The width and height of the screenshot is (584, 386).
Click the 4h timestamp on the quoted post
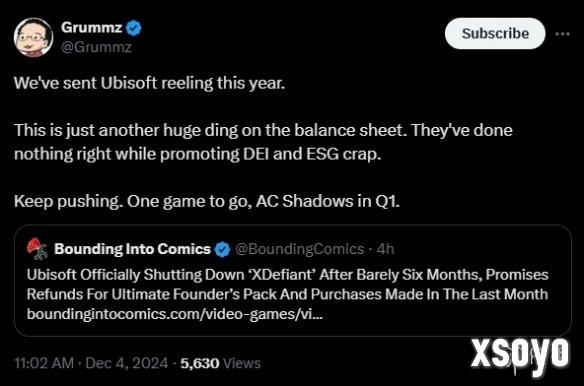(385, 249)
